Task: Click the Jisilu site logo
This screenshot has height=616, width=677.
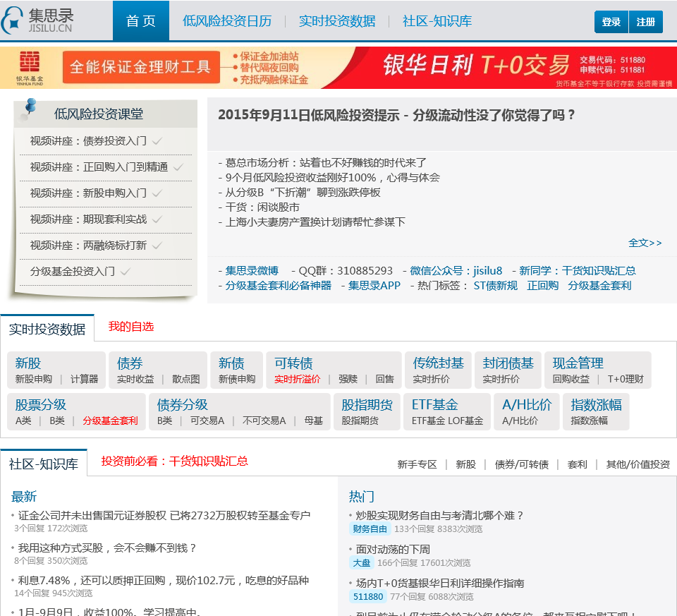Action: (37, 20)
